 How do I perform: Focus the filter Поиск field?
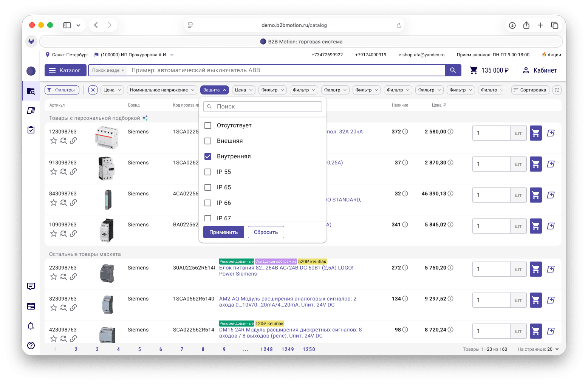click(x=263, y=107)
